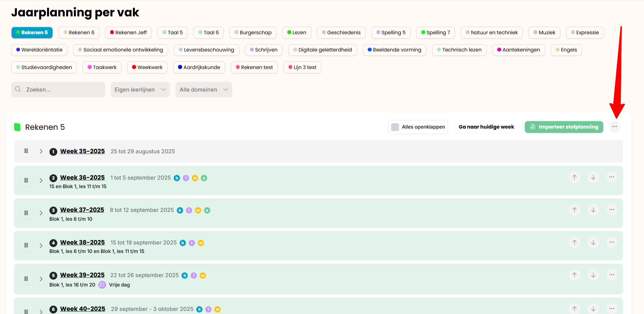Move Week 36-2025 down with arrow
This screenshot has height=314, width=644.
(593, 177)
